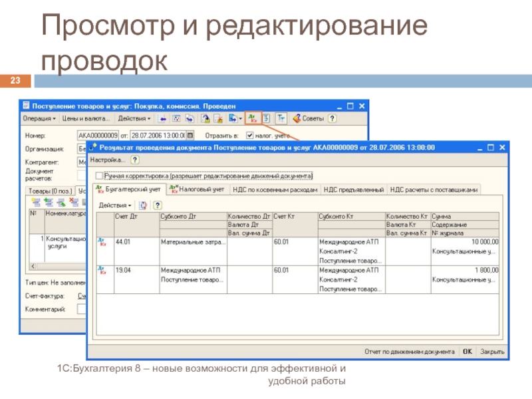Screen dimensions: 532x399
Task: Click the Счет Кт column header
Action: (x=295, y=224)
